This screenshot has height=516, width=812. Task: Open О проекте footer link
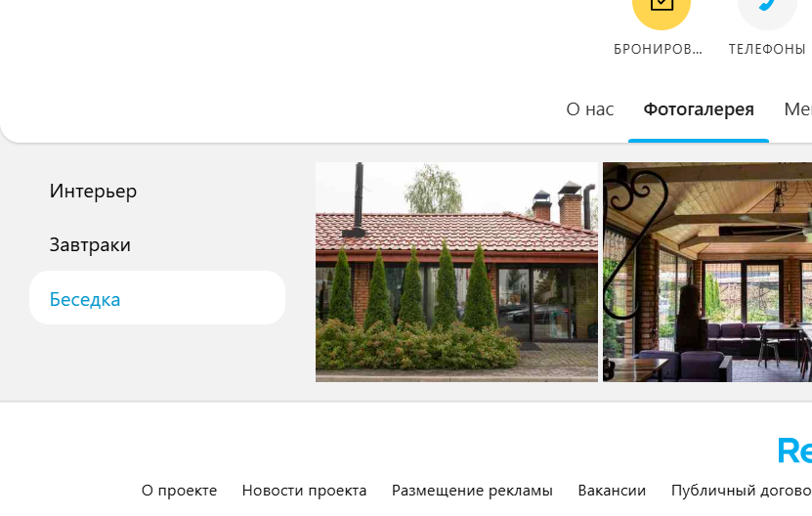click(x=179, y=490)
